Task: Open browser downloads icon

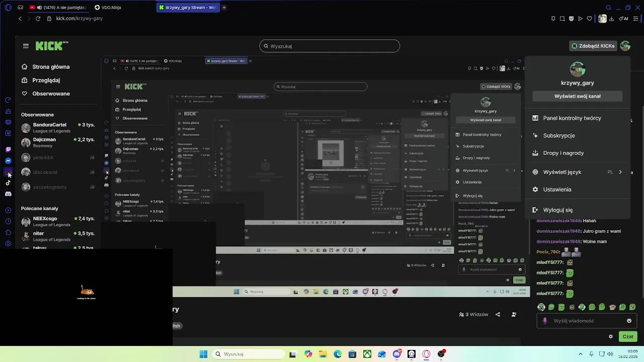Action: [x=612, y=19]
